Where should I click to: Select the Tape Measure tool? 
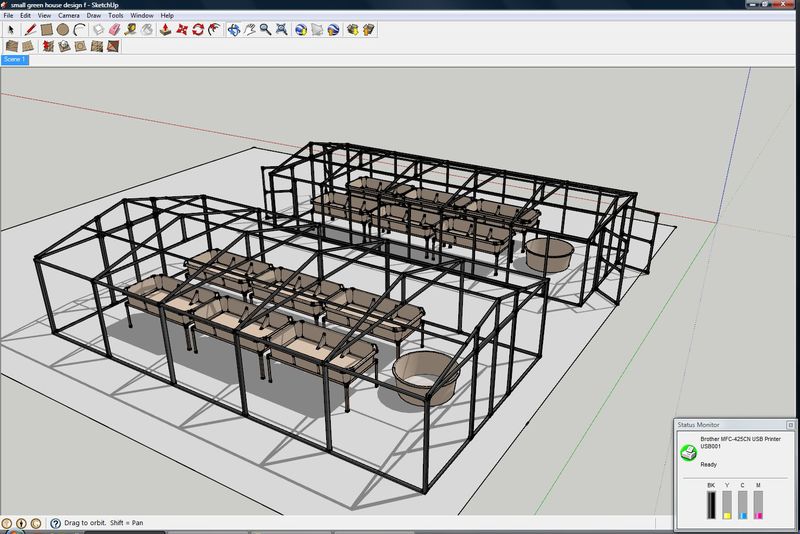click(x=131, y=30)
